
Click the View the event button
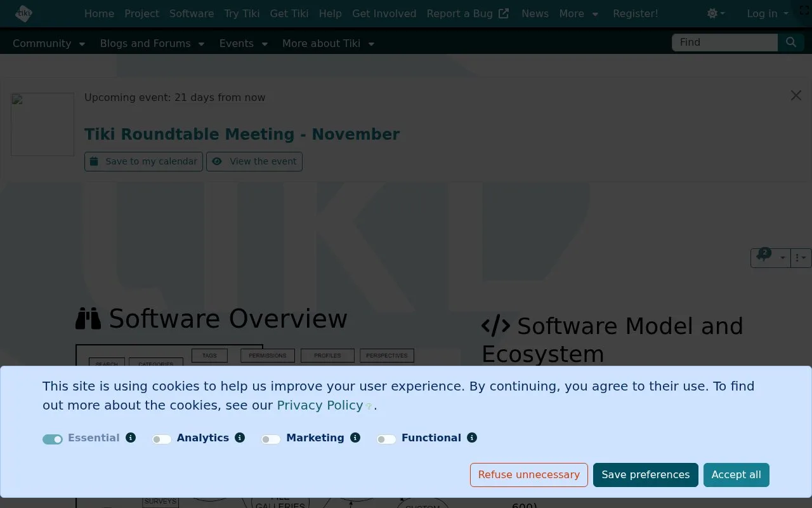[x=254, y=161]
